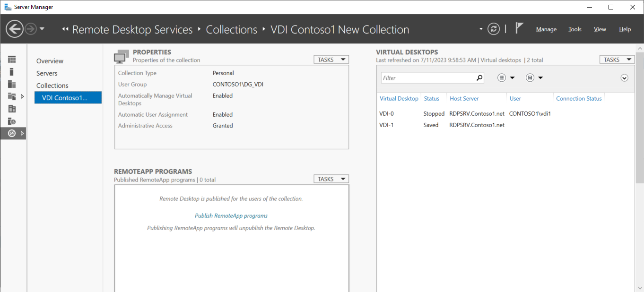Open the Notifications flag
Screen dimensions: 644x292
519,28
